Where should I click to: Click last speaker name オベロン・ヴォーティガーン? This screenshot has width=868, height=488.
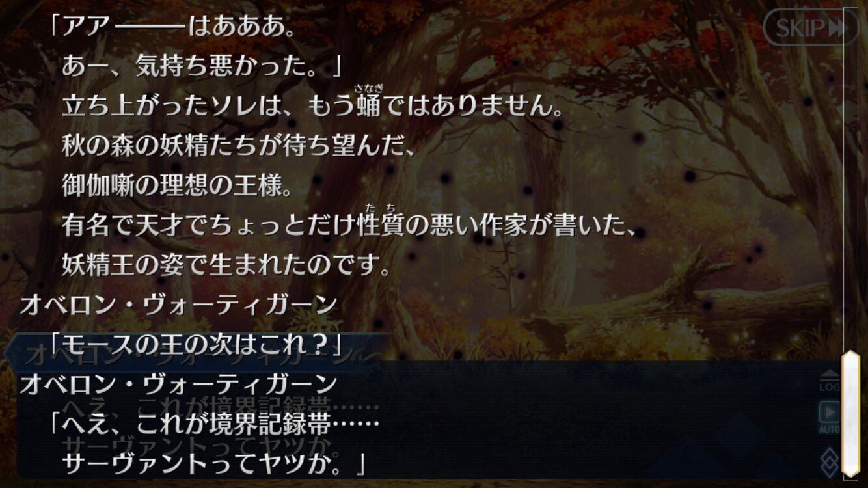pyautogui.click(x=178, y=384)
